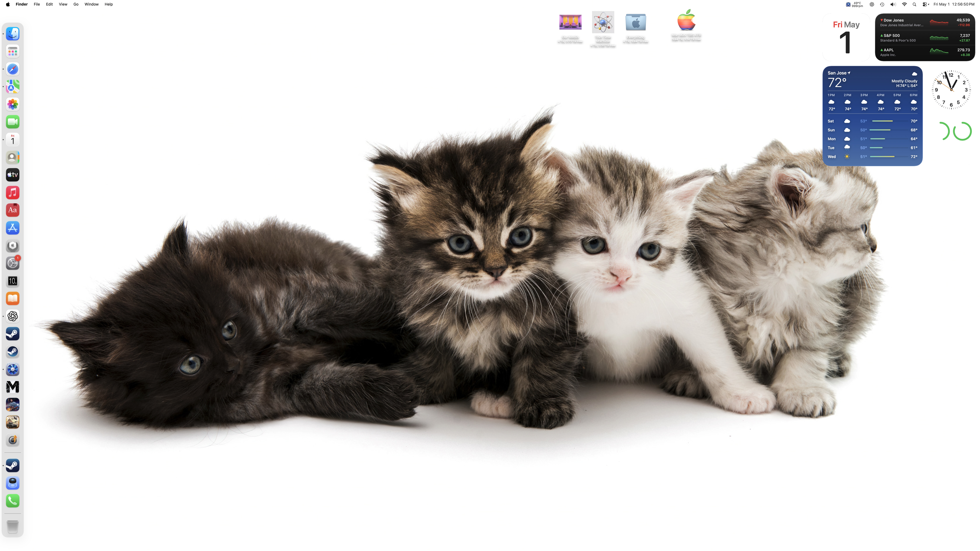Image resolution: width=980 pixels, height=551 pixels.
Task: Open the File menu
Action: (x=37, y=4)
